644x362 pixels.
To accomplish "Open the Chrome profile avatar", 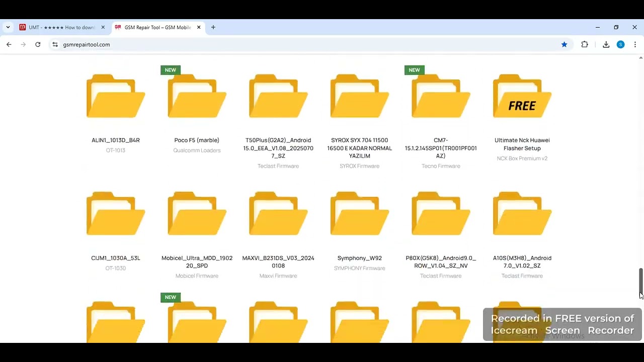I will point(620,44).
